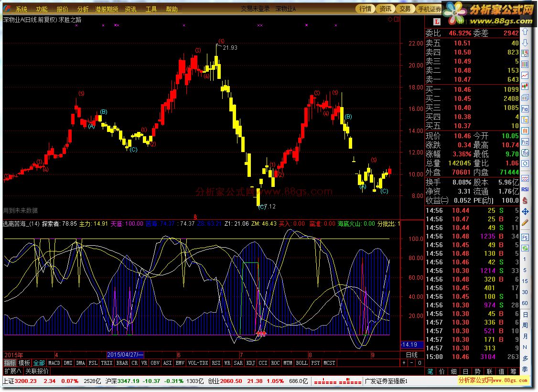Select daily 日 period in sidebar
The height and width of the screenshot is (392, 538).
525,315
